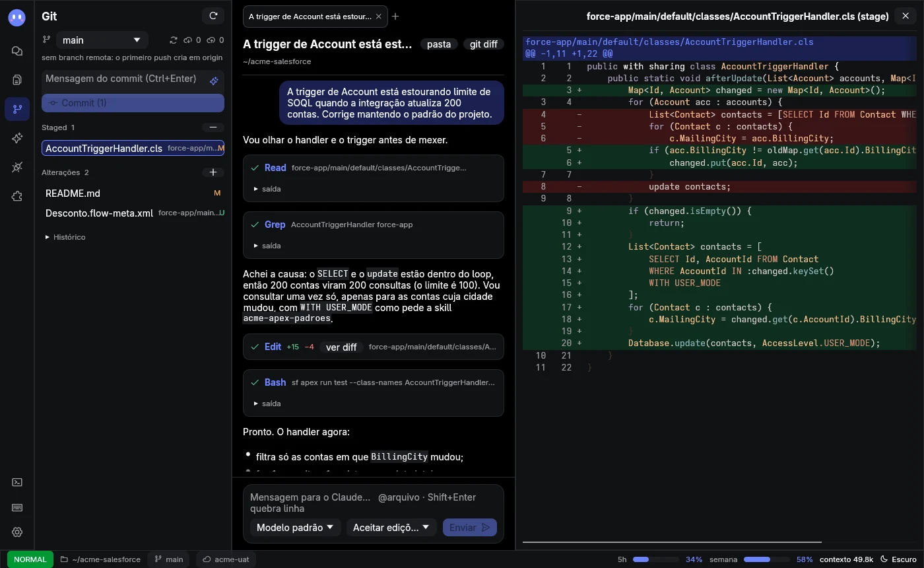This screenshot has width=924, height=568.
Task: Open the main branch dropdown
Action: tap(102, 40)
